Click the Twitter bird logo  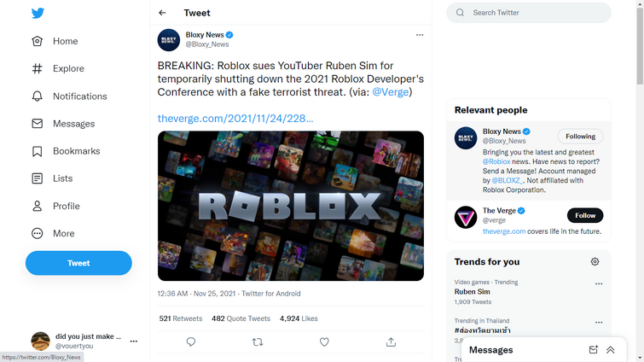38,13
